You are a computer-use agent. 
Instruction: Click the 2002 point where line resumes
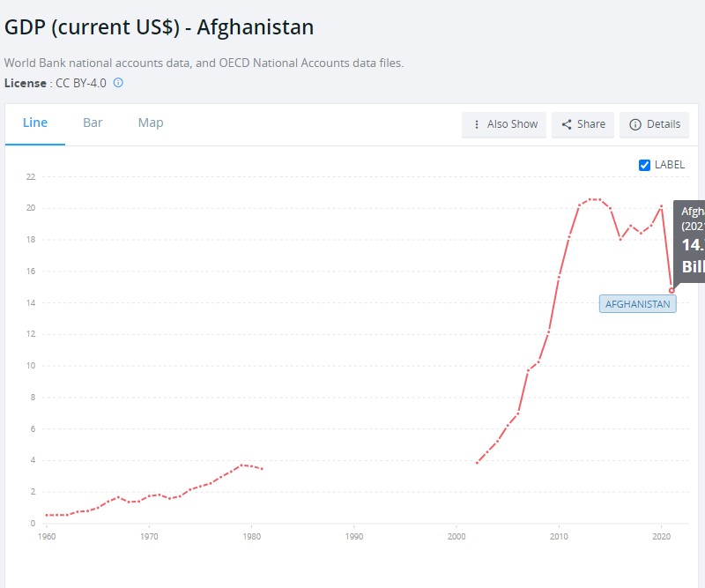[x=477, y=462]
